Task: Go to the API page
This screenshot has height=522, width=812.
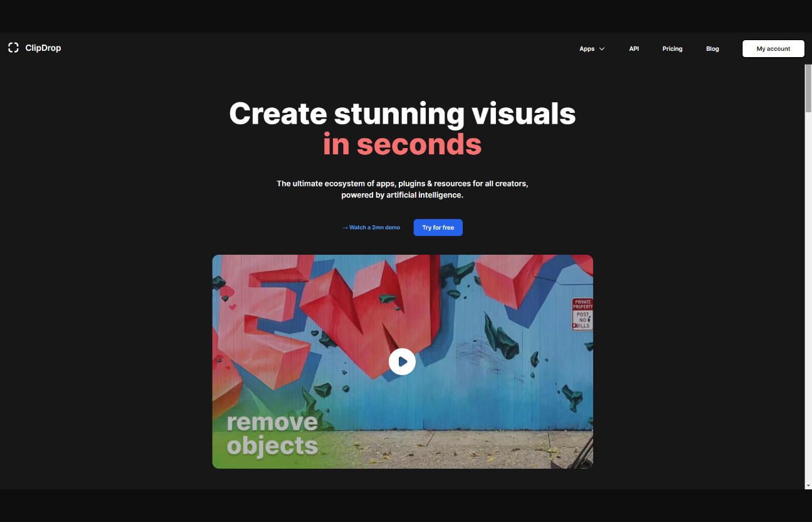Action: (634, 49)
